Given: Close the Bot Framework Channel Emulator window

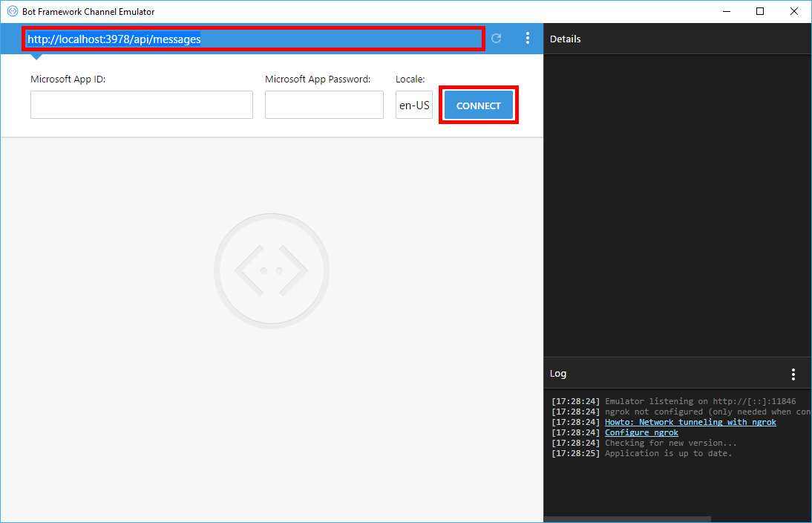Looking at the screenshot, I should pos(793,11).
